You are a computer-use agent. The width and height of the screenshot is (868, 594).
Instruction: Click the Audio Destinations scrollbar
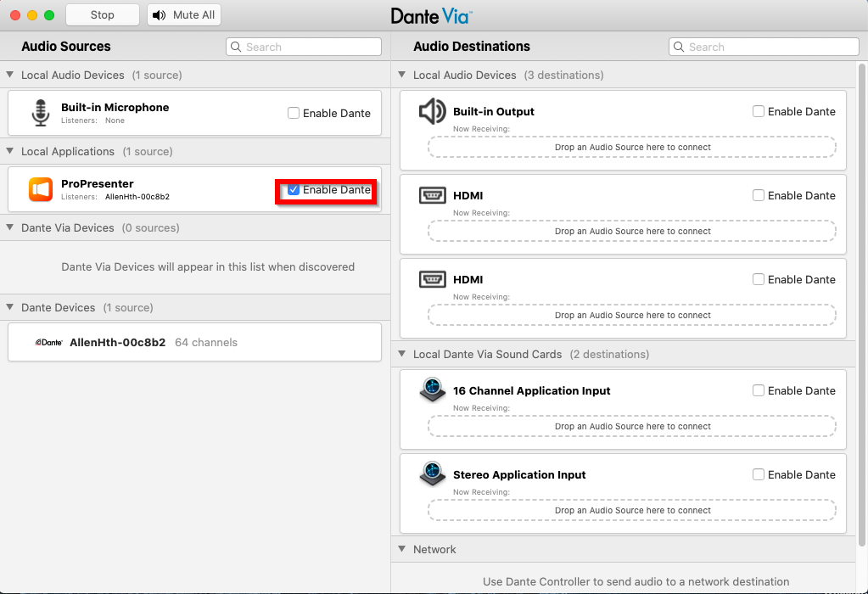(x=862, y=305)
